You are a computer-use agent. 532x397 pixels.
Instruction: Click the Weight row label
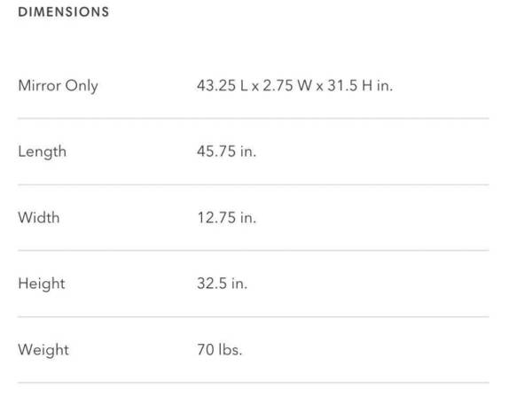coord(43,349)
